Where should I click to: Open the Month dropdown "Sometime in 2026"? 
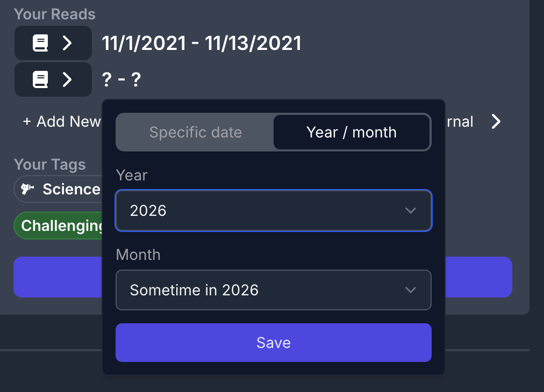coord(273,290)
